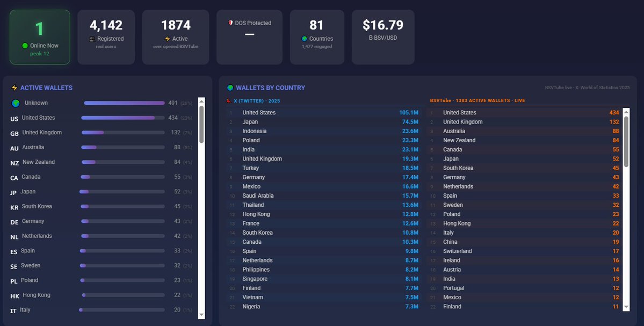Screen dimensions: 644x326
Task: Select the Spain row in Active Wallets
Action: click(101, 251)
